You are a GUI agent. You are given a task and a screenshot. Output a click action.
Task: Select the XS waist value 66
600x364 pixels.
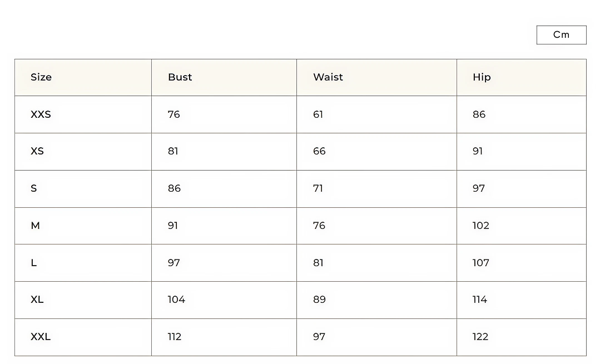(x=319, y=151)
